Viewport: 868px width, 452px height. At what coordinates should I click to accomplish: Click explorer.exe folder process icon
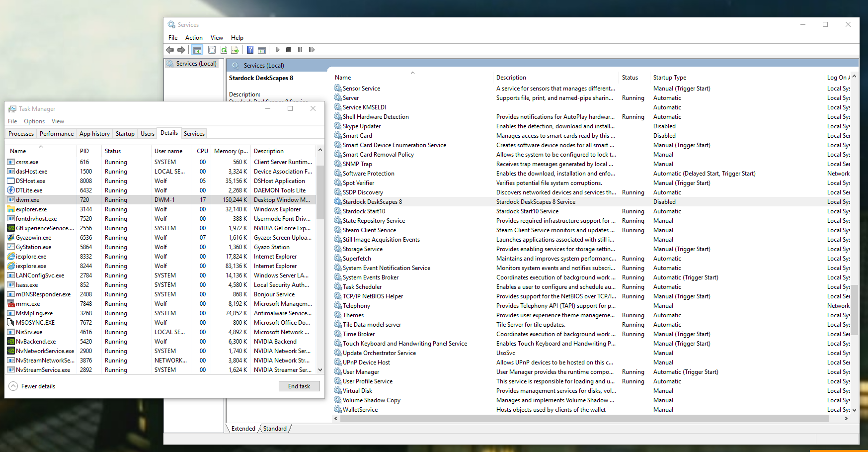11,209
